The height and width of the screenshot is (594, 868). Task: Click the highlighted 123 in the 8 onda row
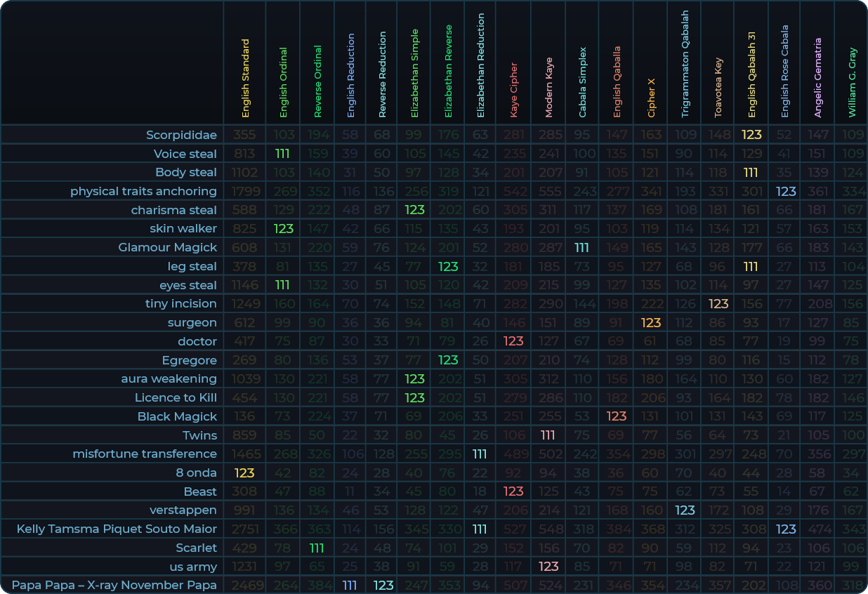coord(244,473)
